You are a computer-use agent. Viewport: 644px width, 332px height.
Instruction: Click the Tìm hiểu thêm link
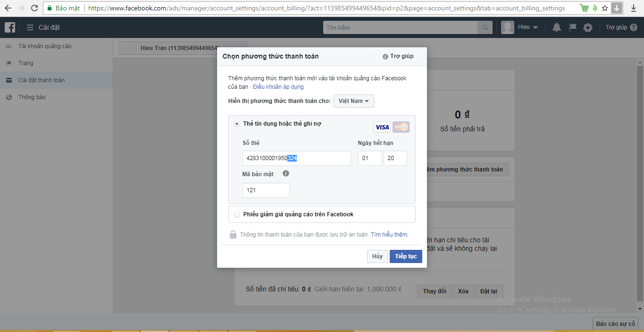(x=389, y=235)
